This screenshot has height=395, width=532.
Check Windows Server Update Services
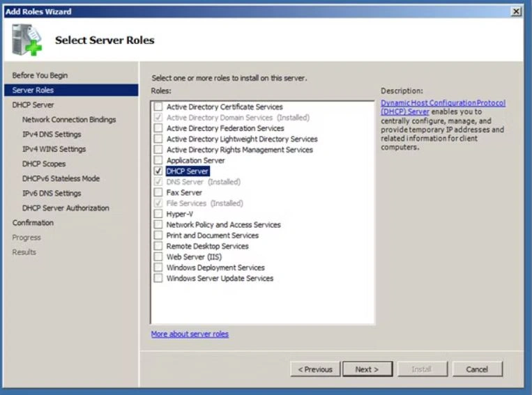(x=158, y=278)
